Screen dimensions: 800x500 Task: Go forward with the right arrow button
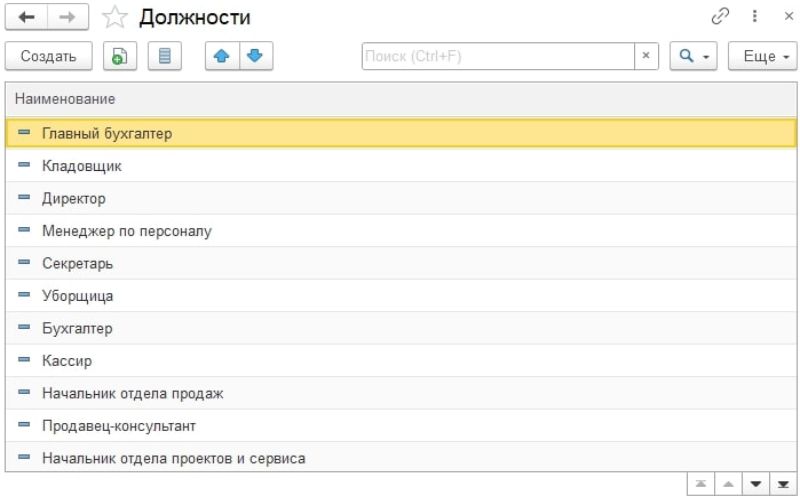(68, 17)
